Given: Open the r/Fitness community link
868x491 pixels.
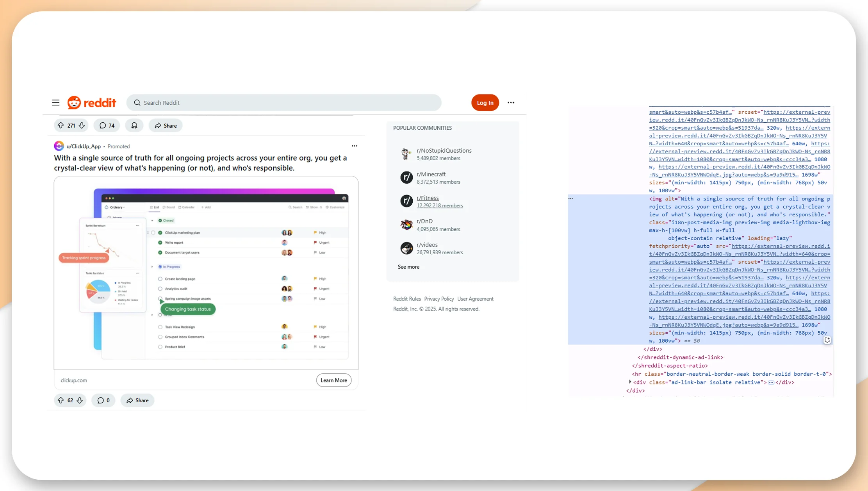Looking at the screenshot, I should (428, 198).
